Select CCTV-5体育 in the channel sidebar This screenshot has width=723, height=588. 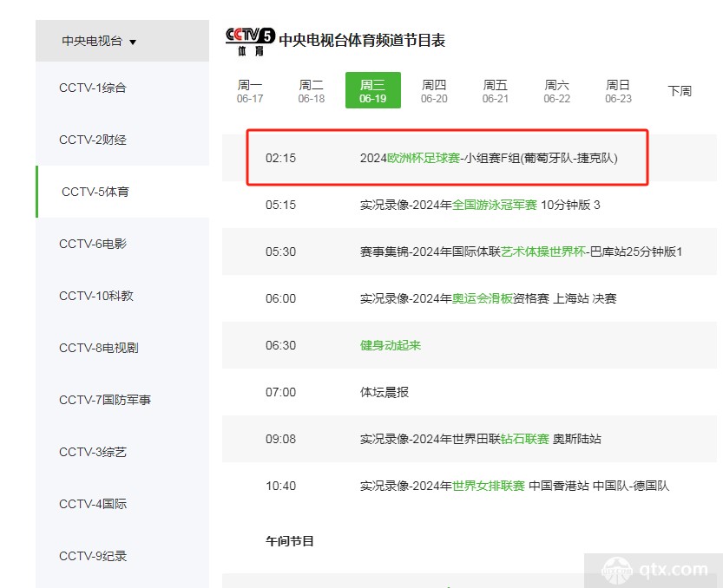[x=122, y=192]
